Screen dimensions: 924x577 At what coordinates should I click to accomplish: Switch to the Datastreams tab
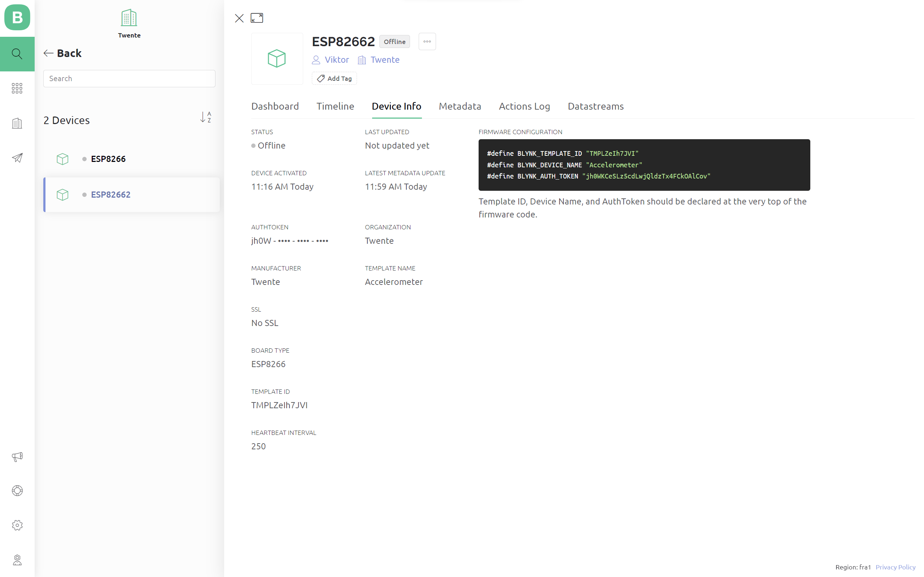click(x=595, y=106)
